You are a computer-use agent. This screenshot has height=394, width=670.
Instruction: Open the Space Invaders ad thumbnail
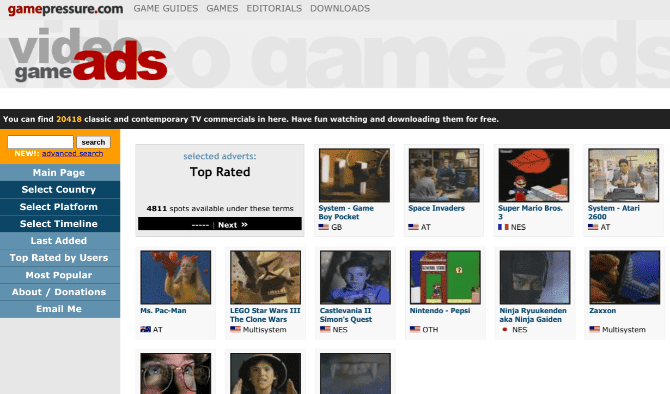click(x=444, y=175)
